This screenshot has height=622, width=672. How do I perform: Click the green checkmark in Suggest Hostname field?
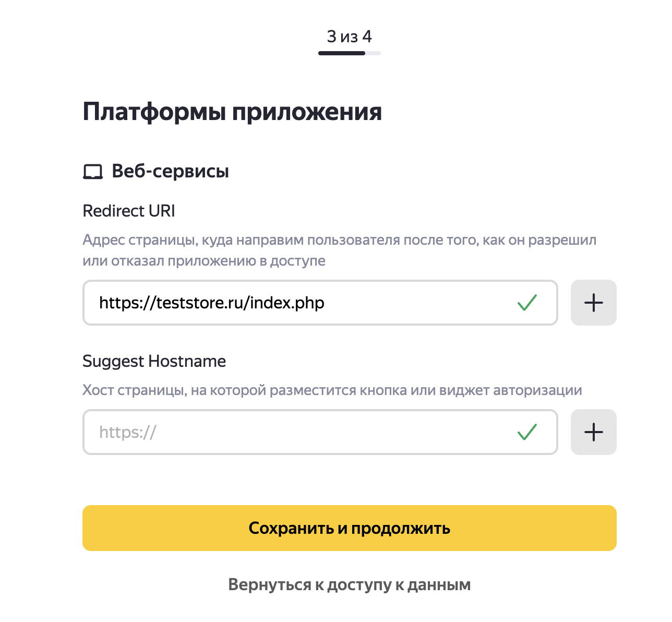(x=527, y=432)
